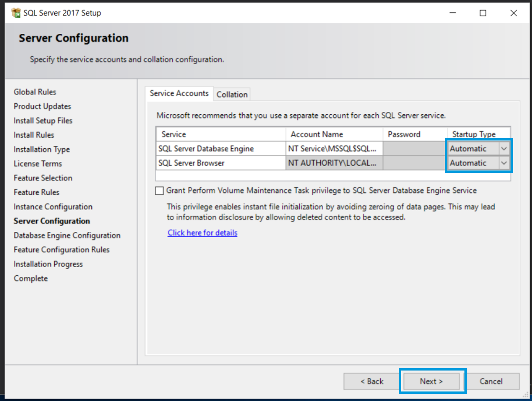Enable Grant Perform Volume Maintenance Task privilege
532x401 pixels.
pyautogui.click(x=159, y=190)
